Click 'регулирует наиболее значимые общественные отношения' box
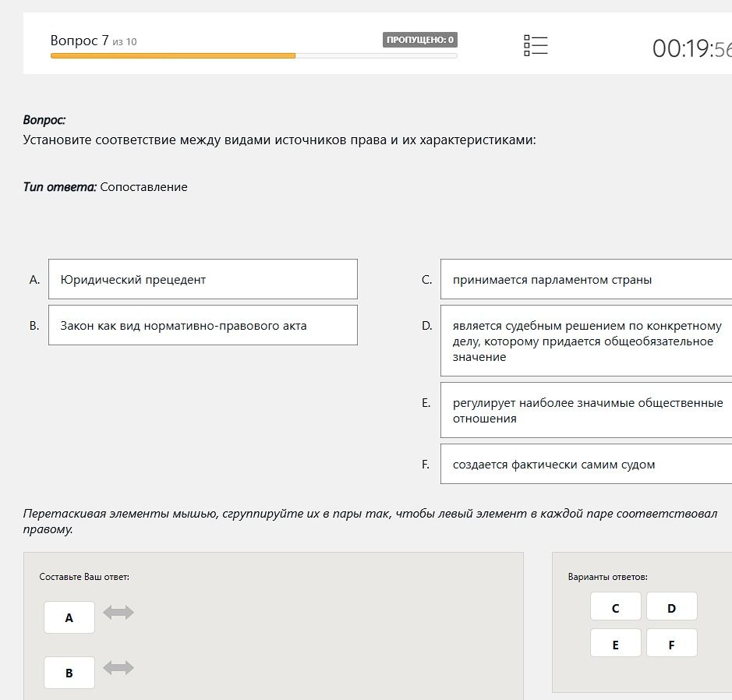732x700 pixels. click(586, 410)
